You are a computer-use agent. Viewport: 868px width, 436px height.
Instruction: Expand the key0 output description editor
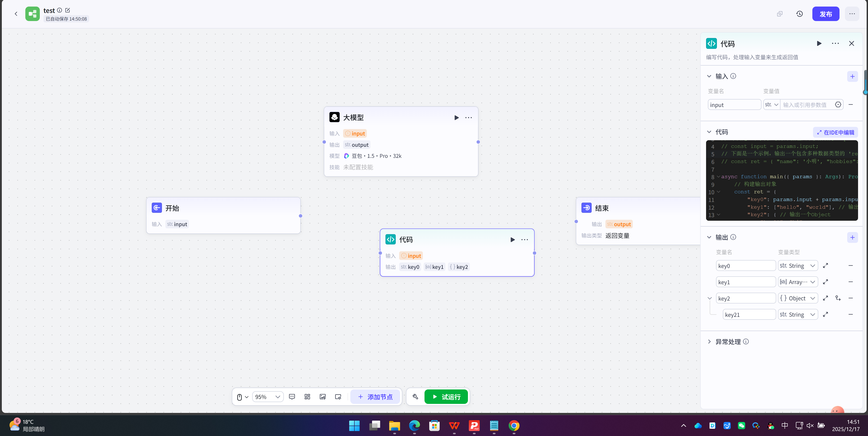tap(825, 266)
